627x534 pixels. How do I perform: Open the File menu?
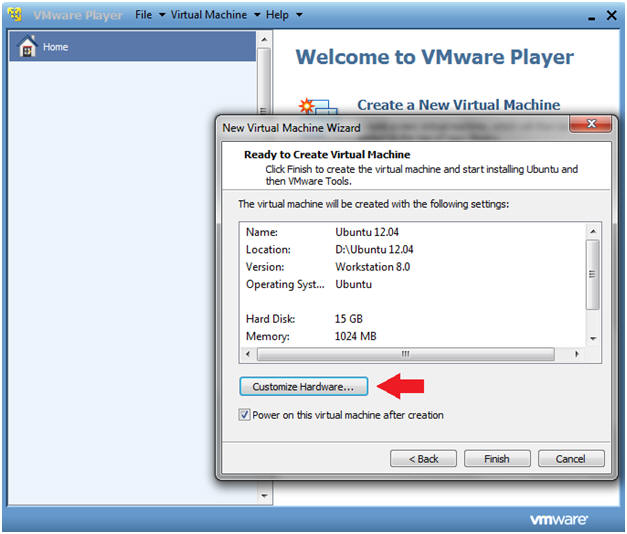tap(143, 15)
